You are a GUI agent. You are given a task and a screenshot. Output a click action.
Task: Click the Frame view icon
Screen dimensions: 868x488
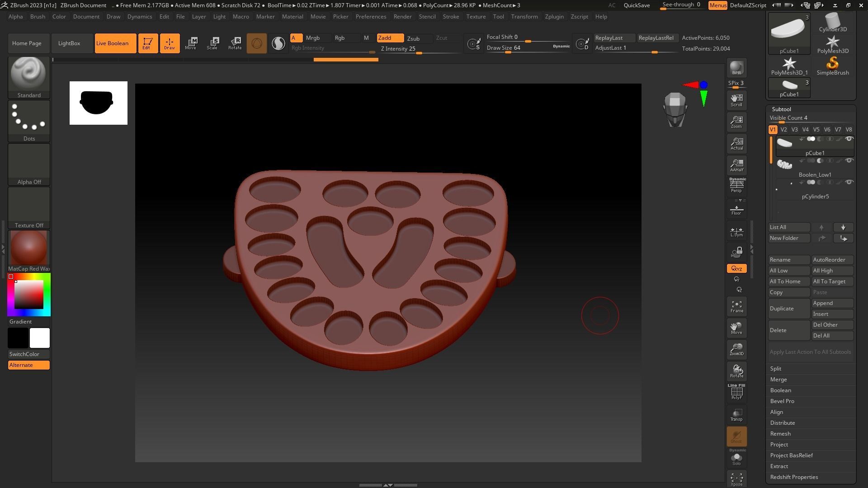(x=736, y=307)
